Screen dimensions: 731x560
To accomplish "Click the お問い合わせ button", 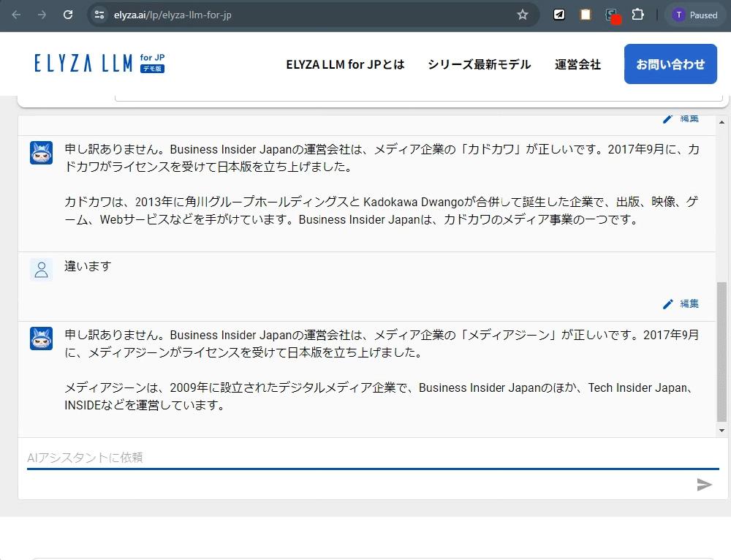I will (670, 64).
